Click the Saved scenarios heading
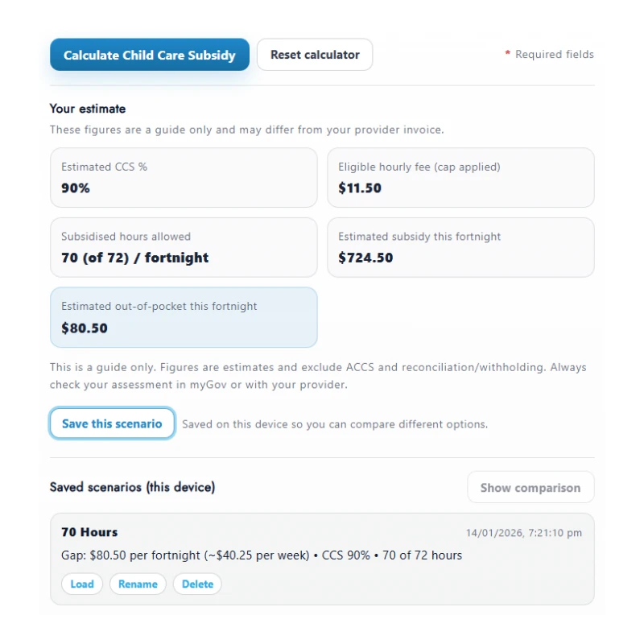This screenshot has width=644, height=644. tap(132, 487)
